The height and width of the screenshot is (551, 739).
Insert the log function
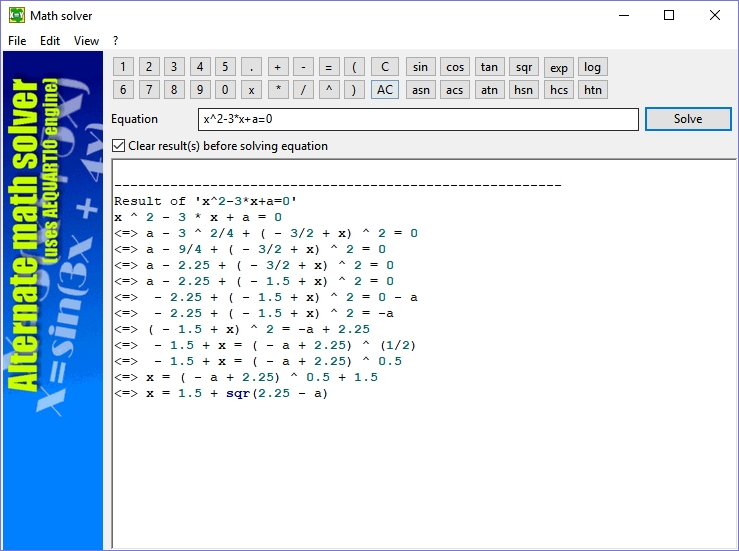pyautogui.click(x=592, y=67)
